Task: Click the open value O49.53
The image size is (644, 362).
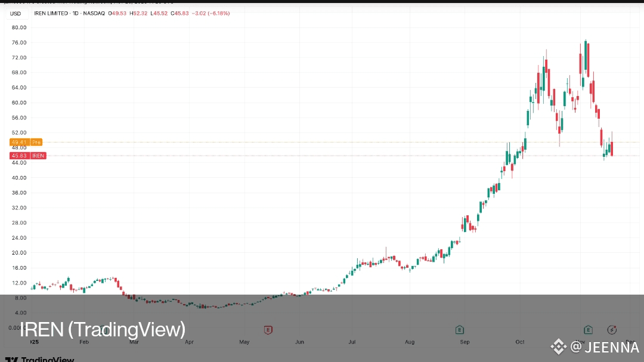Action: (x=117, y=13)
